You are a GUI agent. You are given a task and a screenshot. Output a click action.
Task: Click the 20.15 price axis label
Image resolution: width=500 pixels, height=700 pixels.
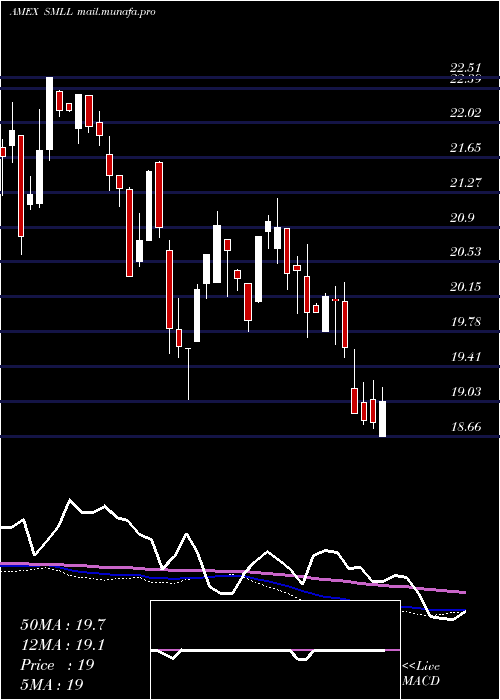click(x=465, y=287)
